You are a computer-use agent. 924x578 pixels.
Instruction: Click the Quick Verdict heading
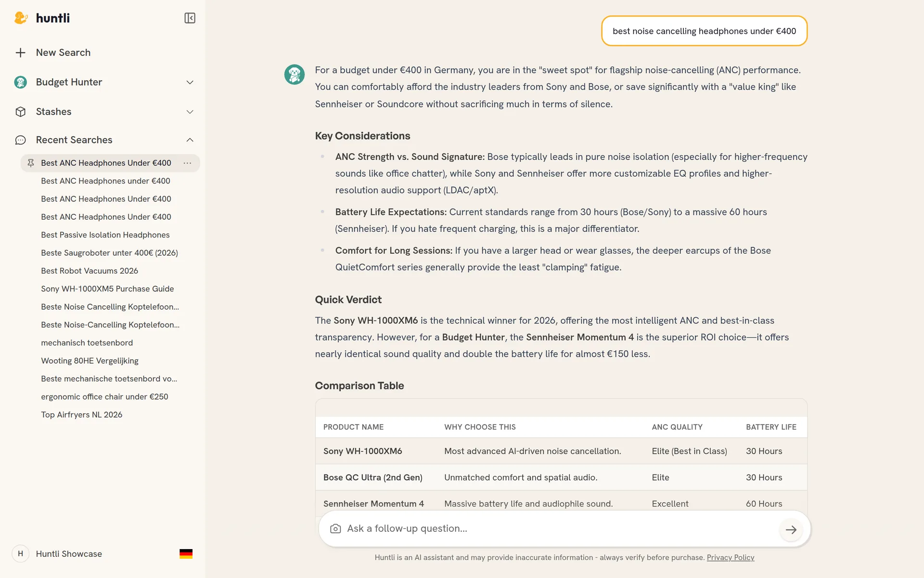[348, 300]
